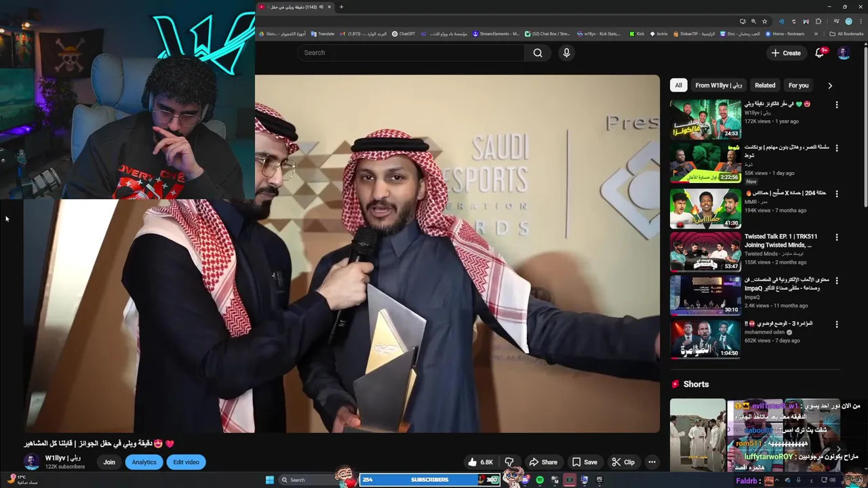This screenshot has height=488, width=868.
Task: Open the 2:22:56 recommended video thumbnail
Action: 705,163
